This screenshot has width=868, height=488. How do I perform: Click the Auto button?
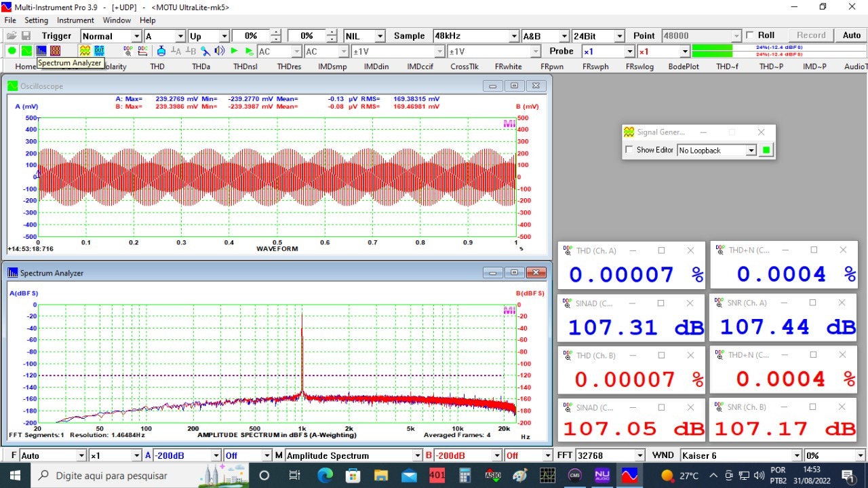(x=852, y=35)
